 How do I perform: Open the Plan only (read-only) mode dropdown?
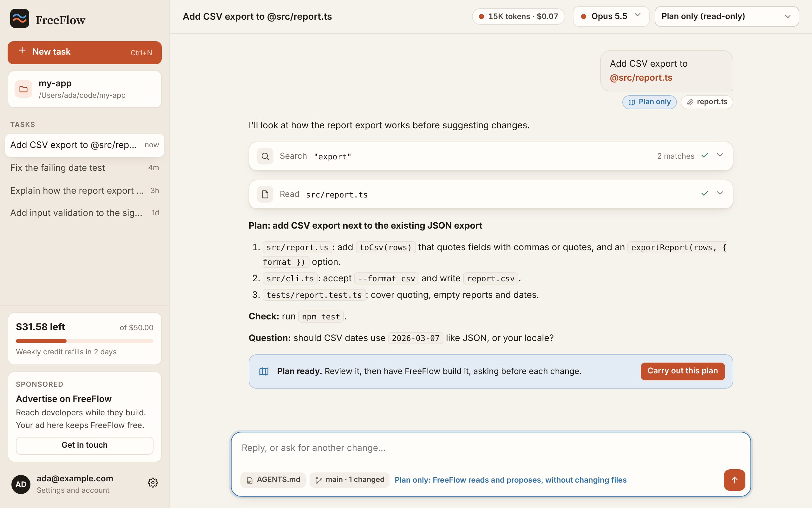(727, 17)
